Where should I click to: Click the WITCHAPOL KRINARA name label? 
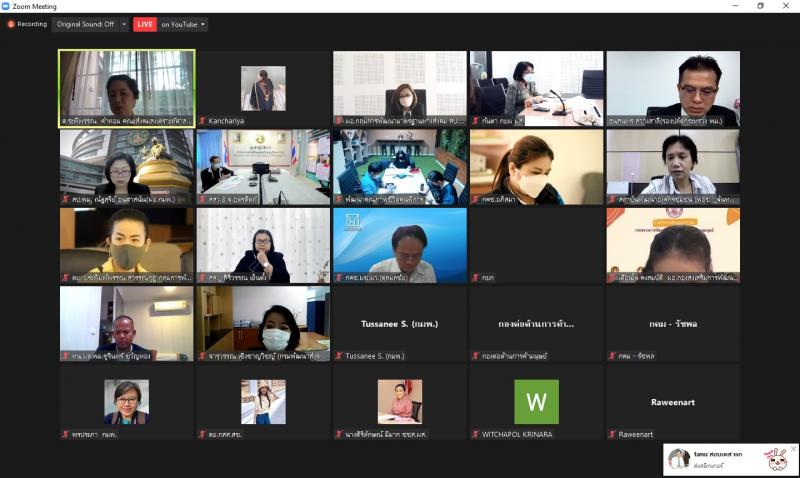(517, 434)
